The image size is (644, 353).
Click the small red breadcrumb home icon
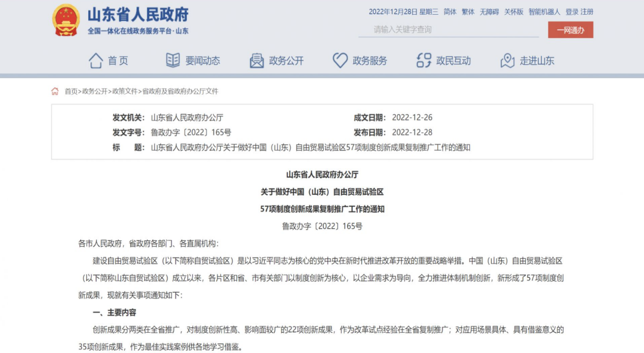pos(55,91)
